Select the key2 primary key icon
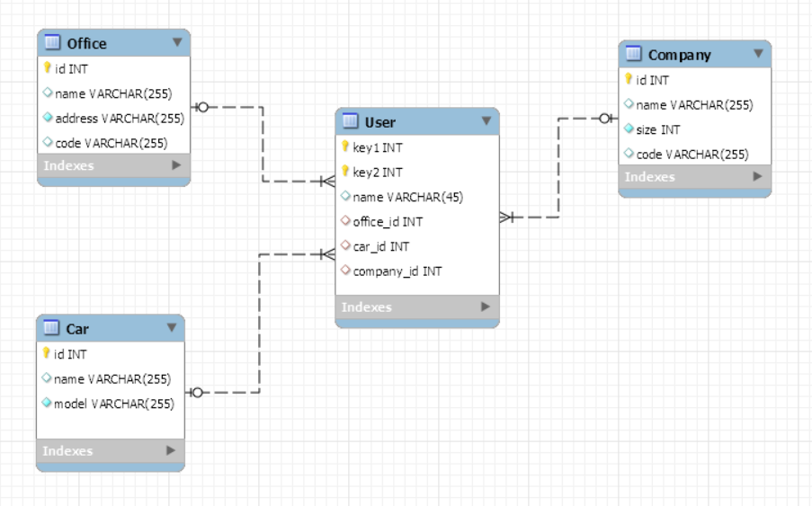Image resolution: width=812 pixels, height=506 pixels. pos(344,172)
